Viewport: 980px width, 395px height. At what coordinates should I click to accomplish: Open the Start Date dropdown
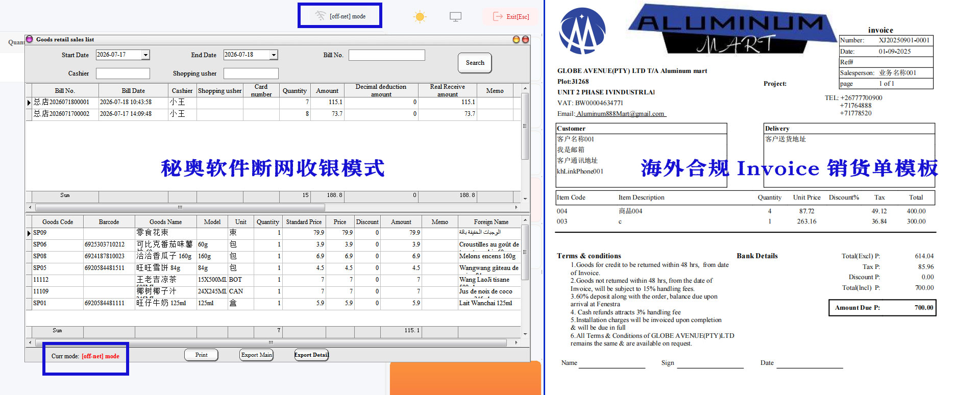tap(146, 55)
